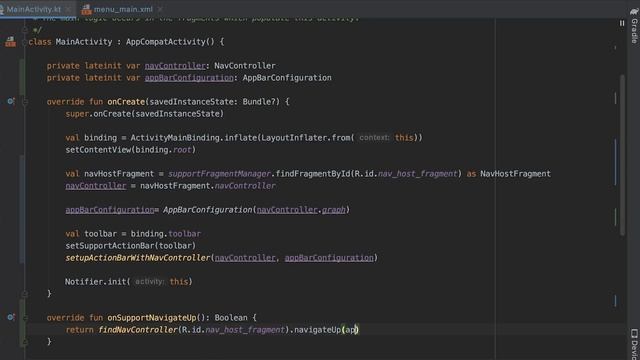
Task: Open the Gradle tool window
Action: point(634,25)
